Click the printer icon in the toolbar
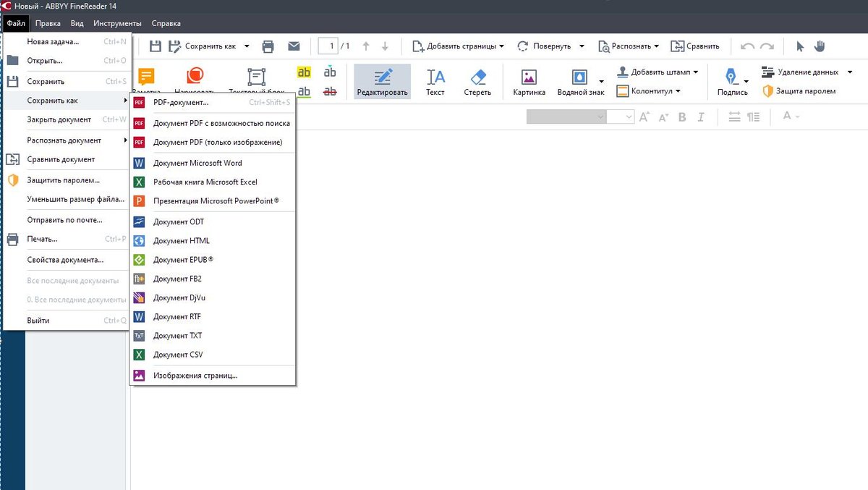The height and width of the screenshot is (490, 868). (x=268, y=46)
